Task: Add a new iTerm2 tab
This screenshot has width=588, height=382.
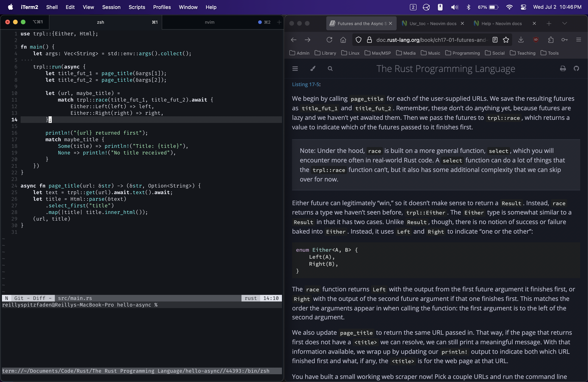Action: 279,22
